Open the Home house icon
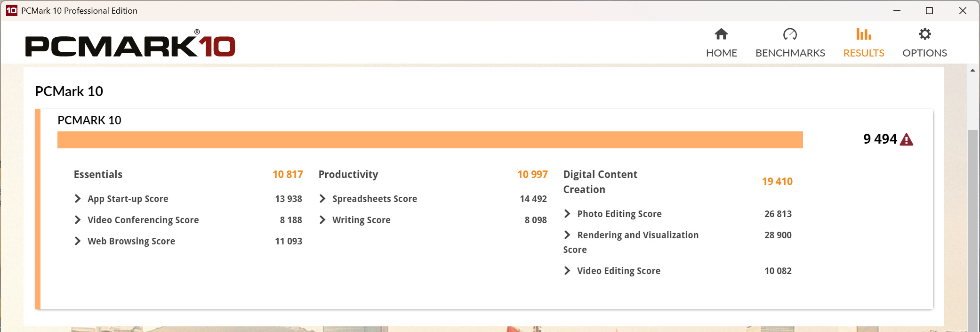This screenshot has height=332, width=980. click(721, 34)
